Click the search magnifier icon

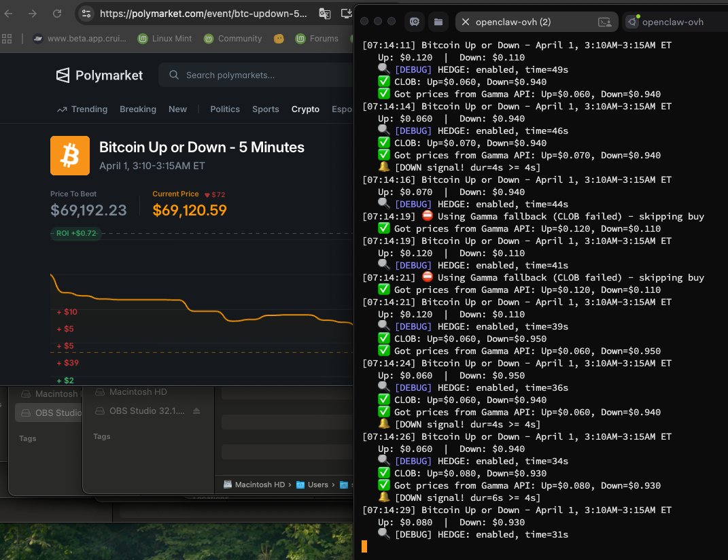(174, 75)
